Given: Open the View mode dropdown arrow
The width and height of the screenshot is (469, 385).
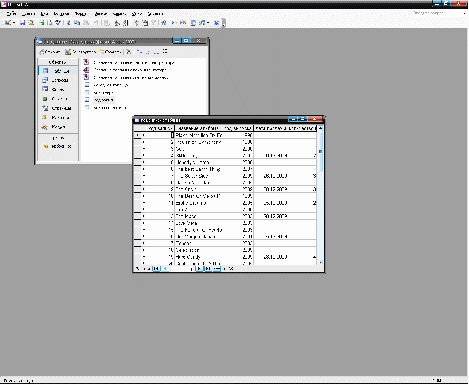Looking at the screenshot, I should click(14, 23).
